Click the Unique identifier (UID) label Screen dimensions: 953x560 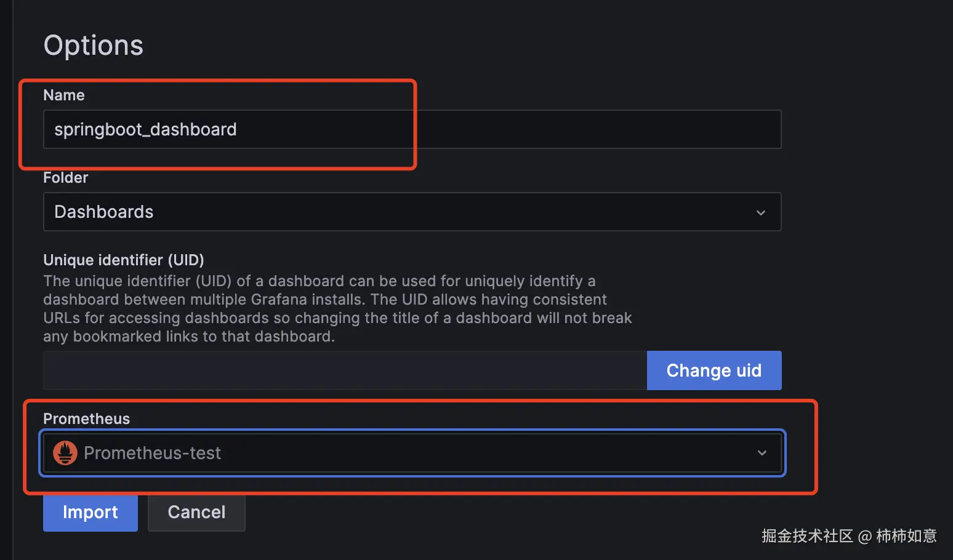[123, 260]
